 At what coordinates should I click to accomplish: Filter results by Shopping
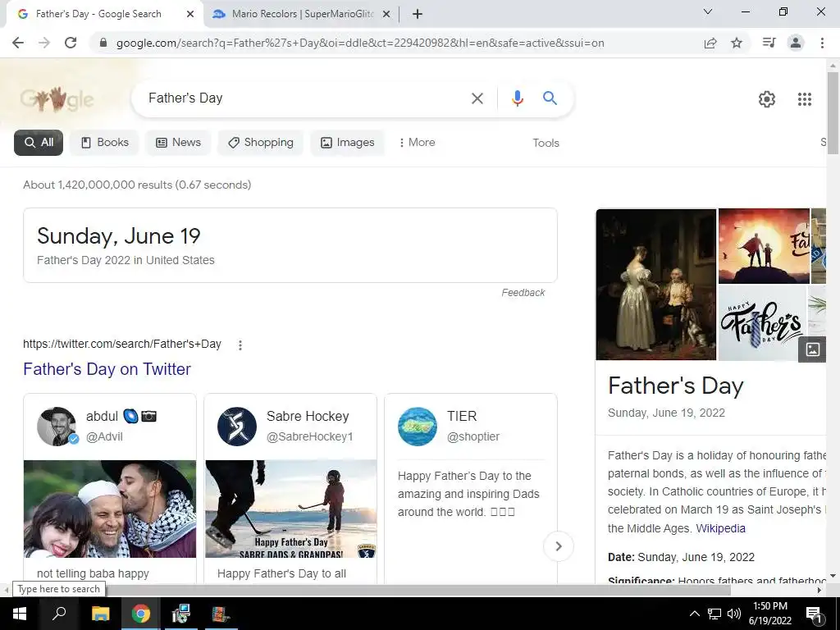pos(260,143)
